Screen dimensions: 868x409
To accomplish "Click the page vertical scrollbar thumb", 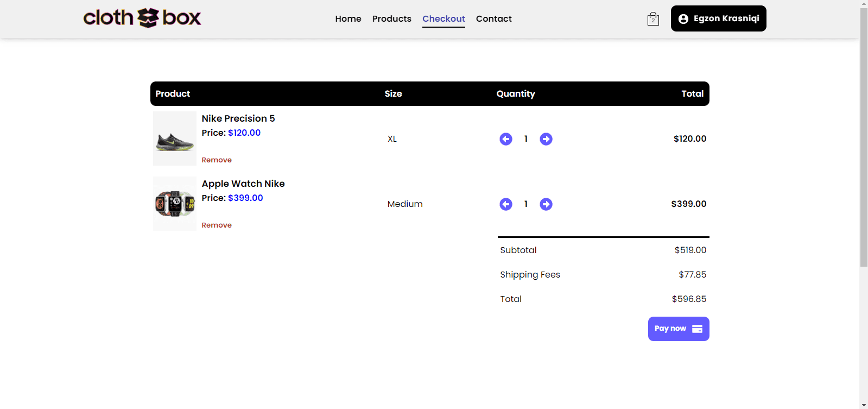I will 864,136.
